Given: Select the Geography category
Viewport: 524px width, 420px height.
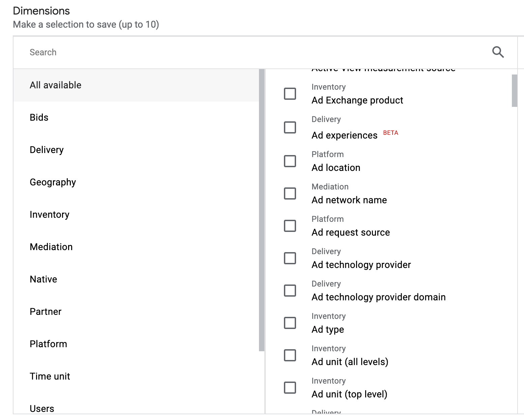Looking at the screenshot, I should (53, 182).
